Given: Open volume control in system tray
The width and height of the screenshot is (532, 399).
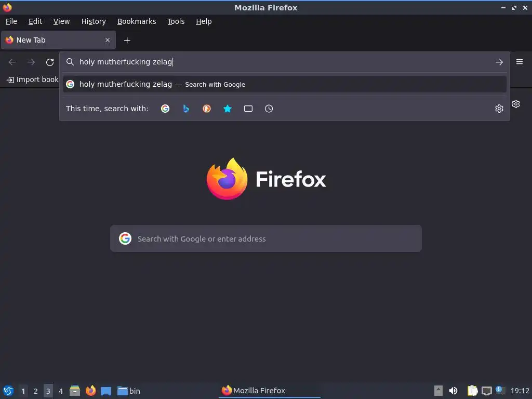Looking at the screenshot, I should pos(453,391).
